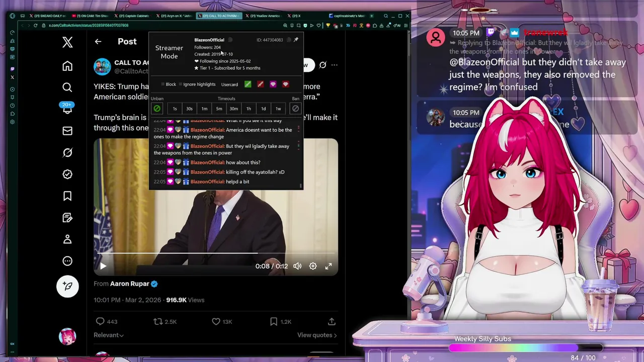The width and height of the screenshot is (644, 362).
Task: Click red sword unmod icon
Action: tap(260, 84)
